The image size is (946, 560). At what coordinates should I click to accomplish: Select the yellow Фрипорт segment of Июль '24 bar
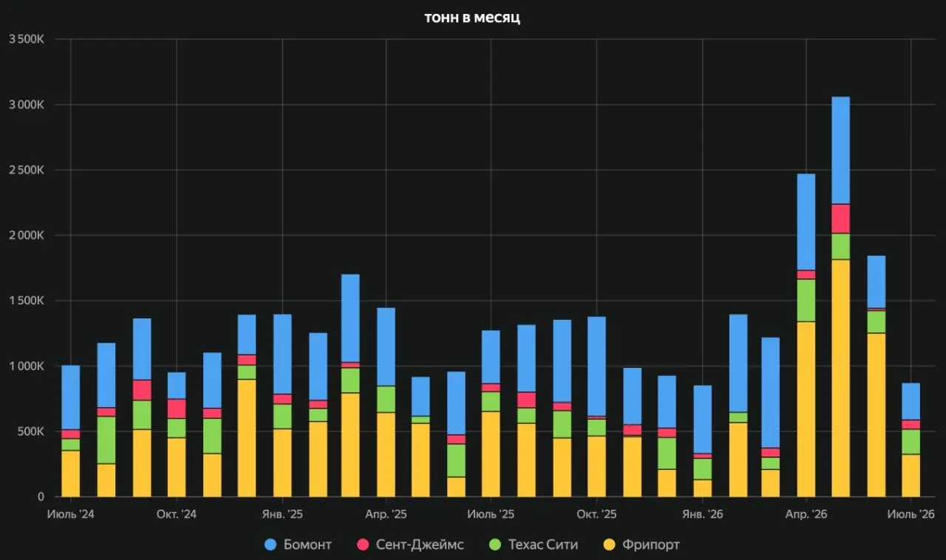point(71,474)
